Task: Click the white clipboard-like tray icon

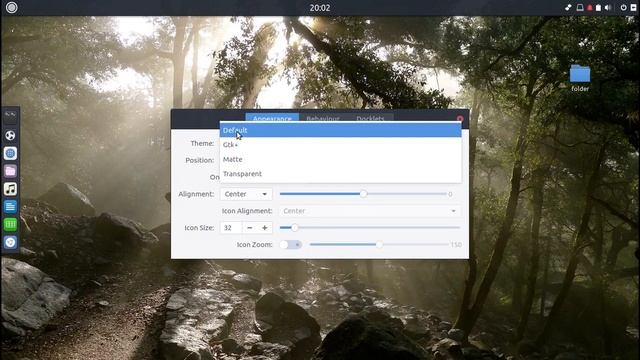Action: tap(598, 8)
